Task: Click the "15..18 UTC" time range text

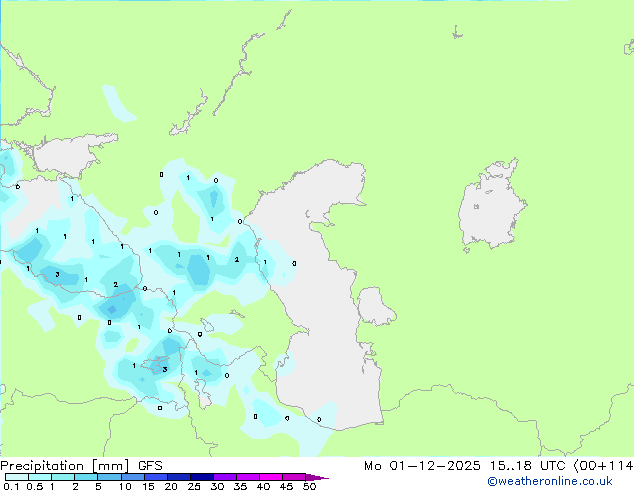Action: pyautogui.click(x=528, y=466)
